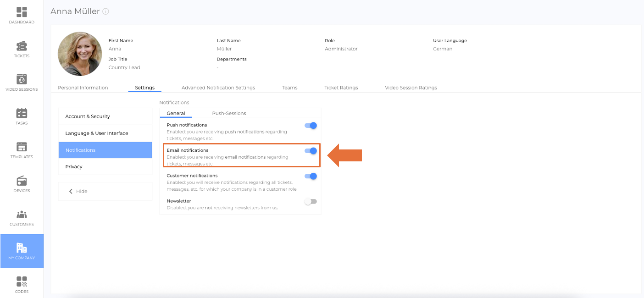The height and width of the screenshot is (298, 644).
Task: Disable the Push notifications toggle
Action: [x=311, y=126]
